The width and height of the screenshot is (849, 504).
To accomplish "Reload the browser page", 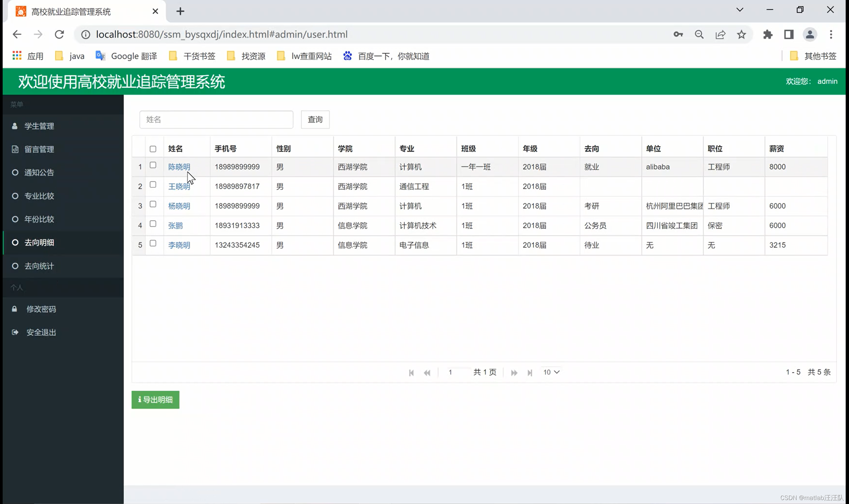I will [x=59, y=34].
